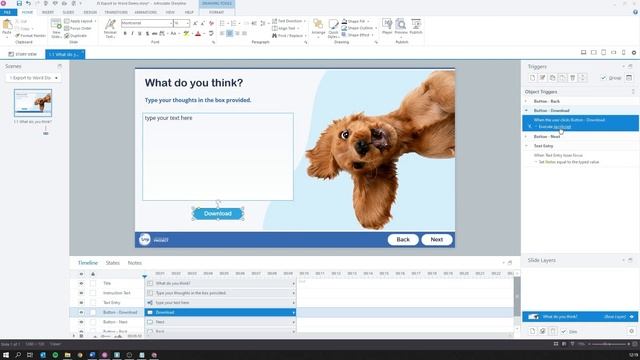The height and width of the screenshot is (360, 640).
Task: Toggle Group checkbox in Triggers panel
Action: (x=603, y=78)
